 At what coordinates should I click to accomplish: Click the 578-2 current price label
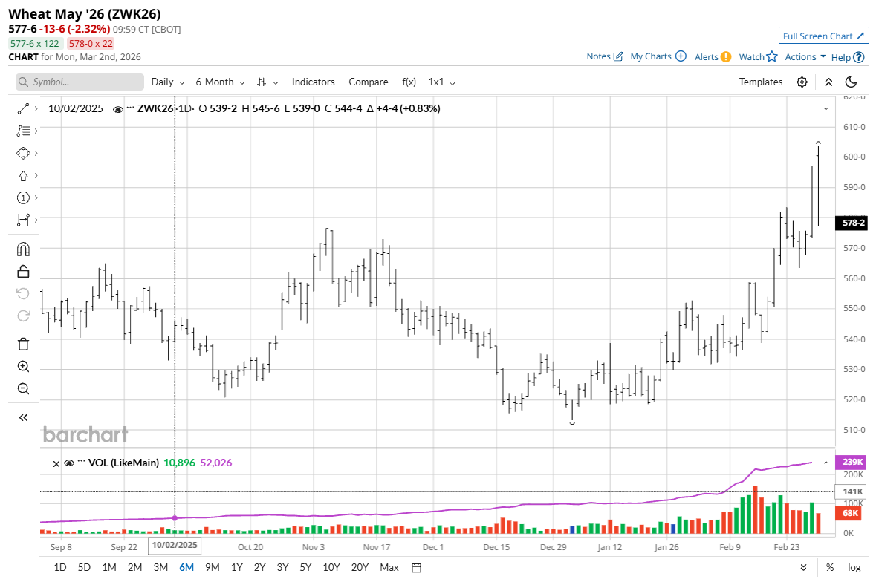click(852, 223)
